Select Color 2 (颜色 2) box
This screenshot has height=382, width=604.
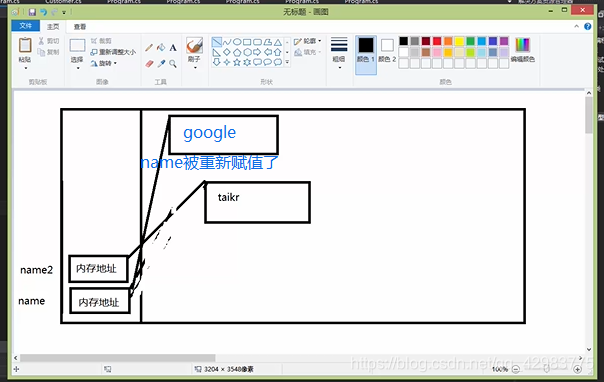coord(387,50)
